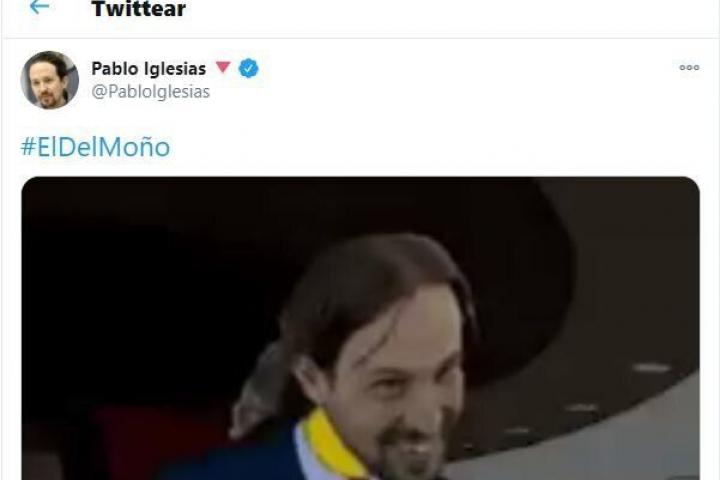This screenshot has height=480, width=720.
Task: Click the blue verified checkmark badge
Action: pos(248,68)
